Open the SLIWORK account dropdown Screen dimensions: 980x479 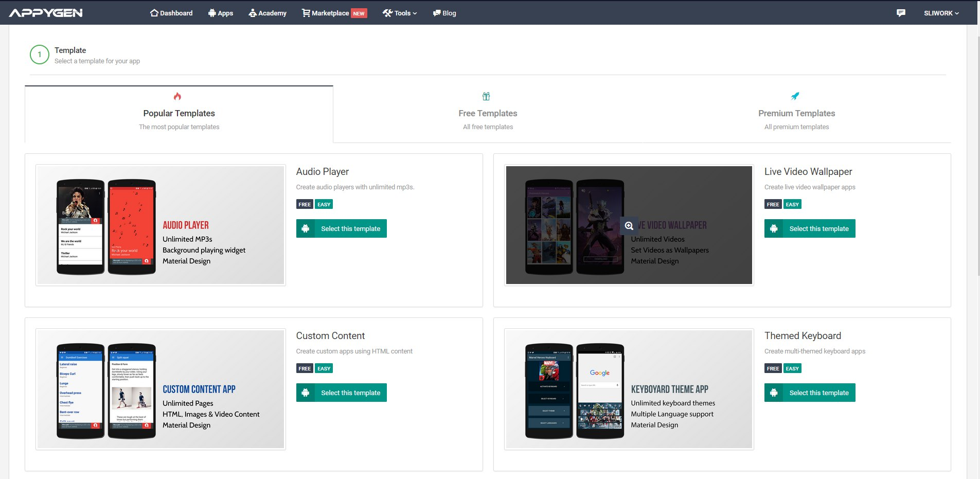pos(941,13)
